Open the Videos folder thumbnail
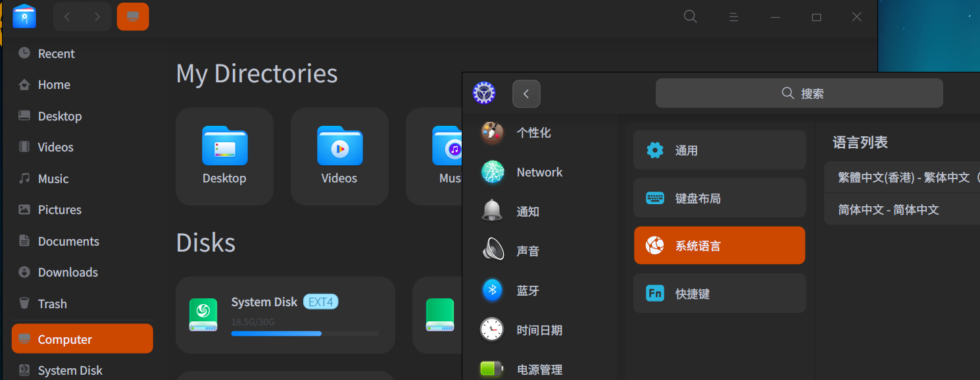The width and height of the screenshot is (980, 380). pyautogui.click(x=339, y=156)
